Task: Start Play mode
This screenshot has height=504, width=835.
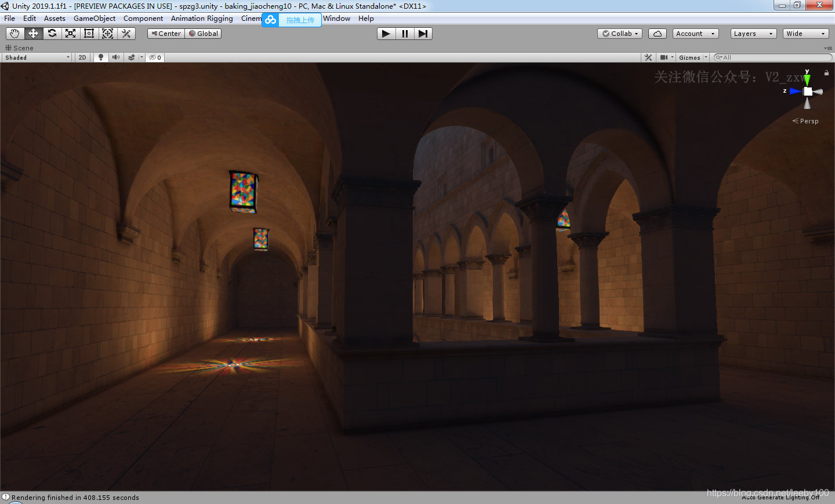Action: 386,34
